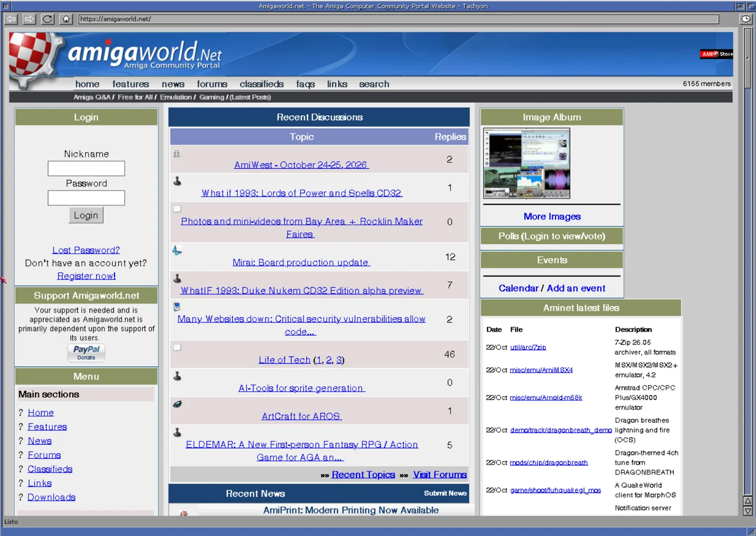Open the browser home page icon
This screenshot has height=536, width=756.
click(x=66, y=19)
